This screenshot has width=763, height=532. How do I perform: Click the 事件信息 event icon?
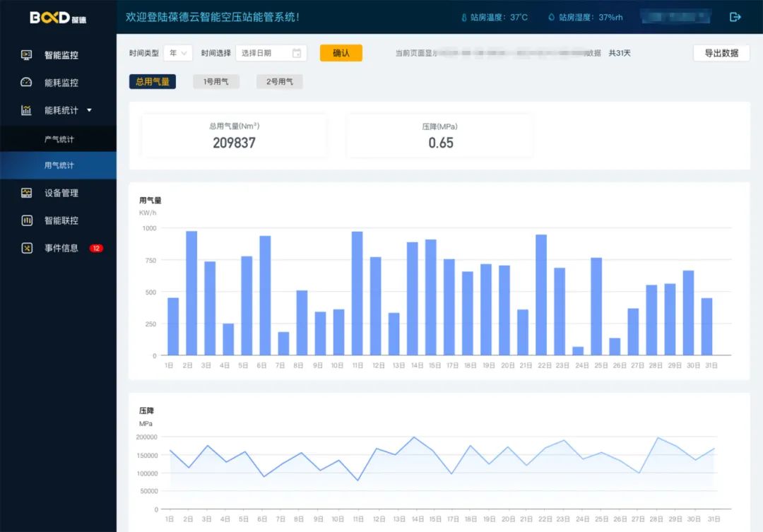pyautogui.click(x=27, y=248)
